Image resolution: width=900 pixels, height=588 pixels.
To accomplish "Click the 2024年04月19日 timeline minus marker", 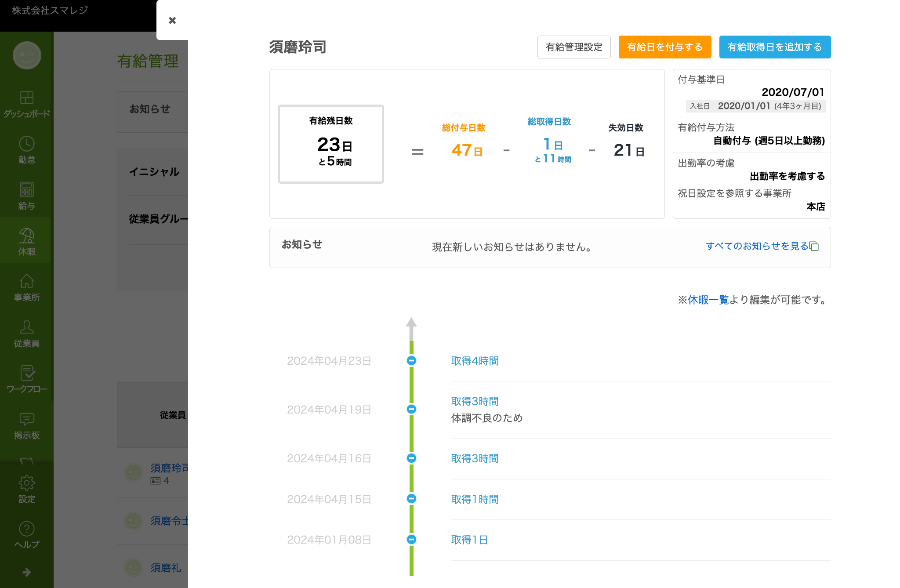I will 411,409.
